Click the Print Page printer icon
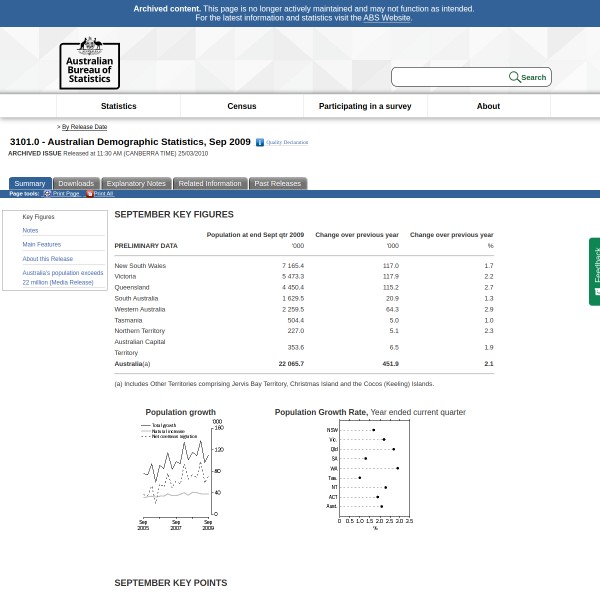Image resolution: width=600 pixels, height=600 pixels. click(47, 194)
